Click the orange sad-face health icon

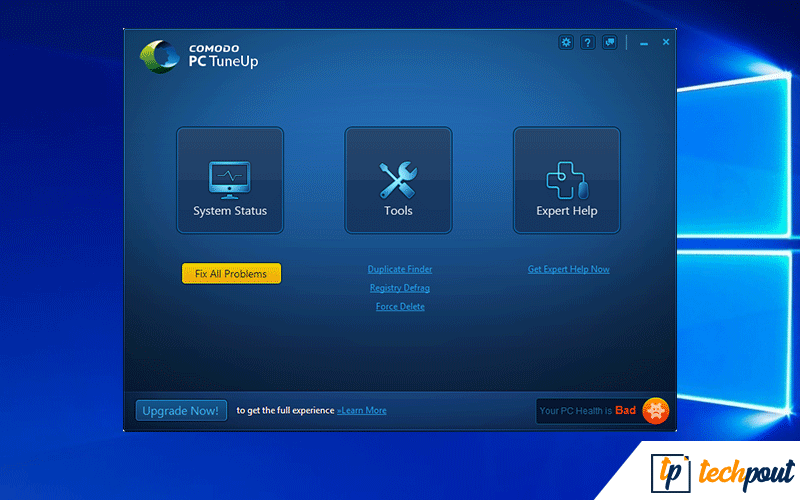point(655,410)
